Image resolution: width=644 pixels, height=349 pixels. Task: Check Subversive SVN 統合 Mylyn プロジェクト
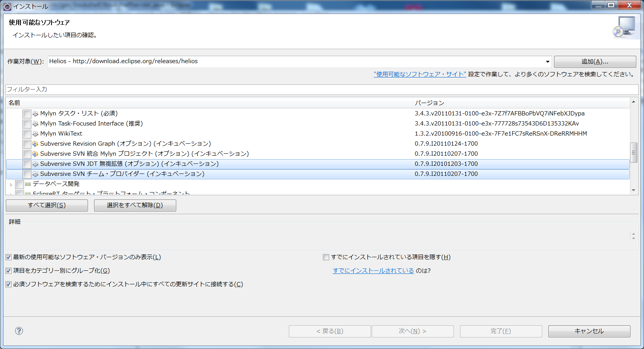click(27, 154)
